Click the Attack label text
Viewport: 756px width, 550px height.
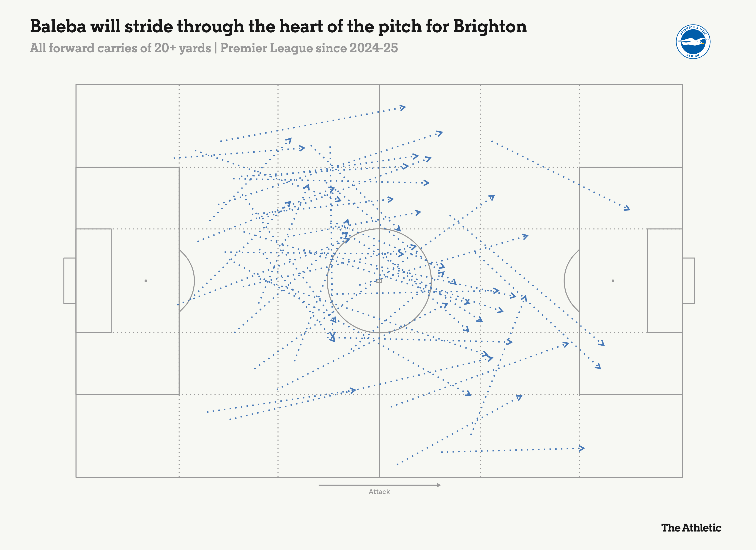point(379,492)
